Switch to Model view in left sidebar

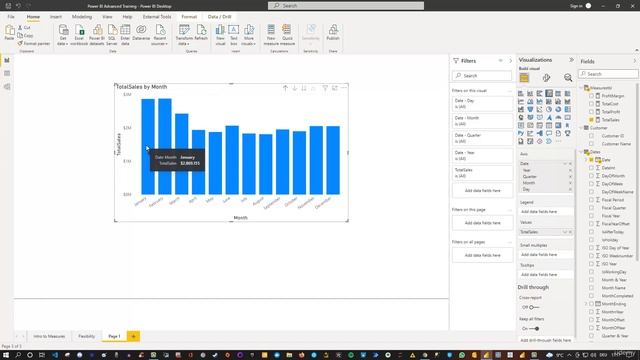(7, 87)
